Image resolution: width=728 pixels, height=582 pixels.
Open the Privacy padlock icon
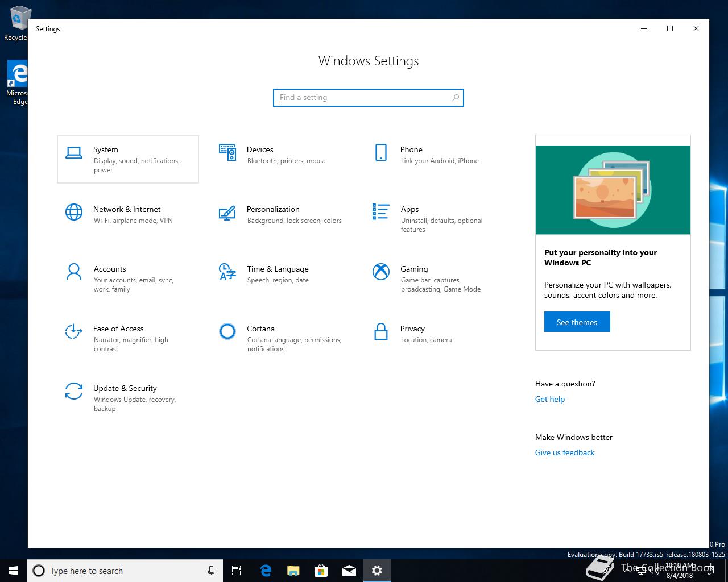click(381, 331)
